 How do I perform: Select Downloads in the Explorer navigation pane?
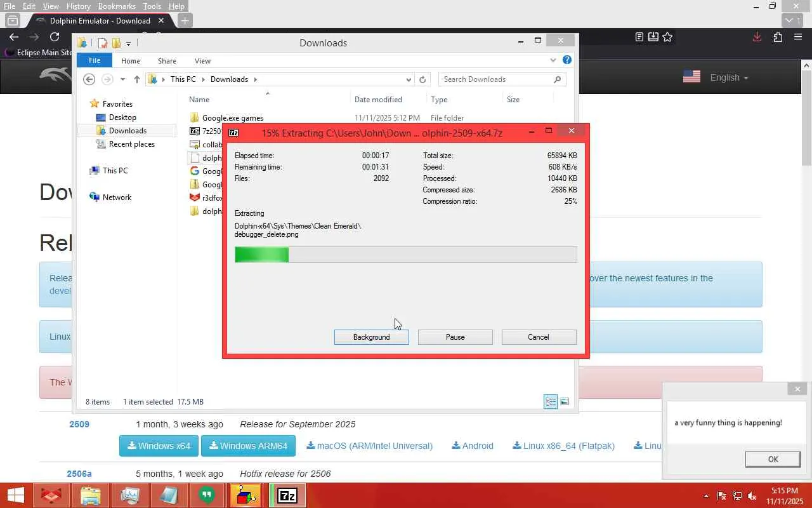(128, 131)
